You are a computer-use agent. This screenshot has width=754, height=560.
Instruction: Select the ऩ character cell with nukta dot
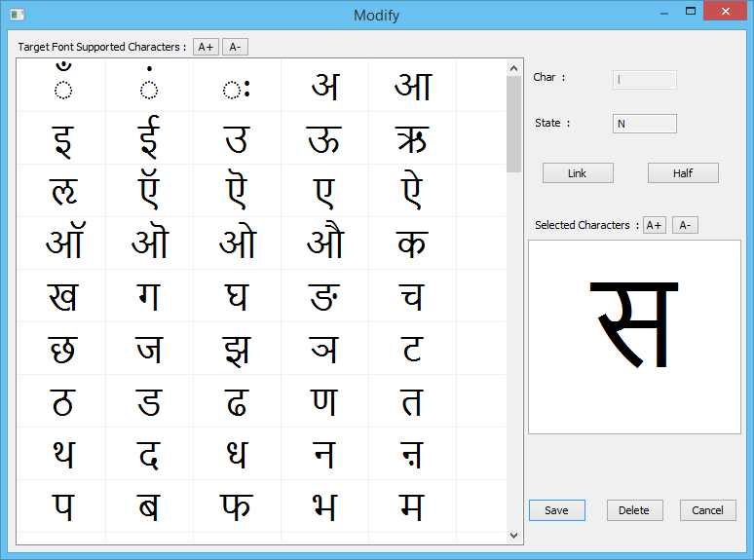(412, 453)
